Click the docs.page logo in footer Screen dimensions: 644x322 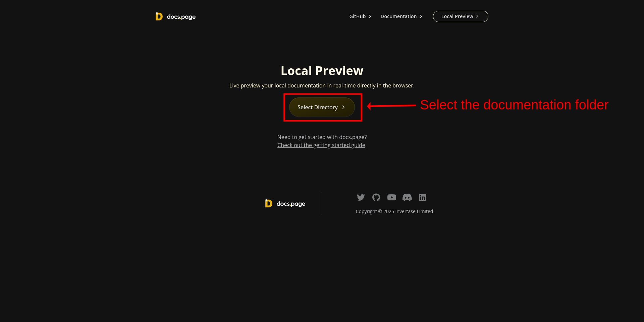285,203
